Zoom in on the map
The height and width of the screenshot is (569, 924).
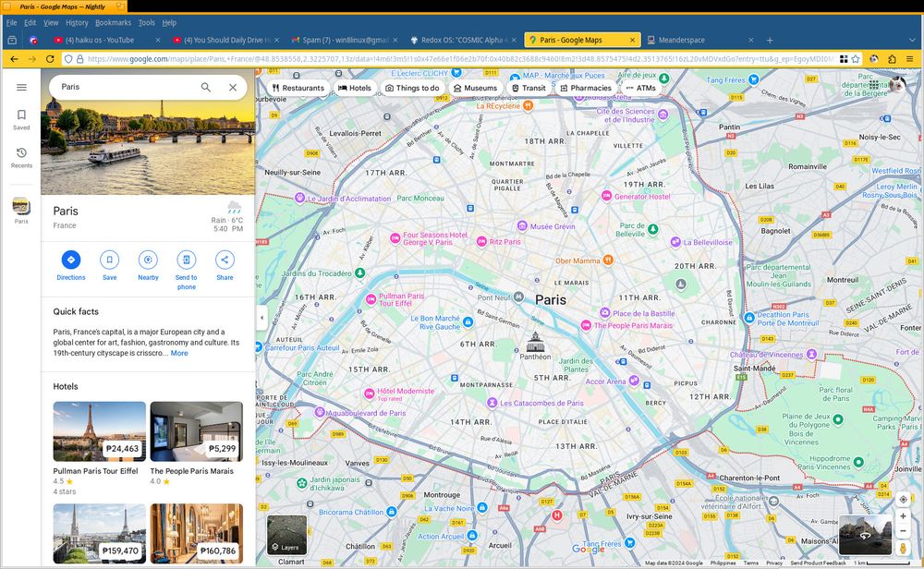(x=903, y=516)
